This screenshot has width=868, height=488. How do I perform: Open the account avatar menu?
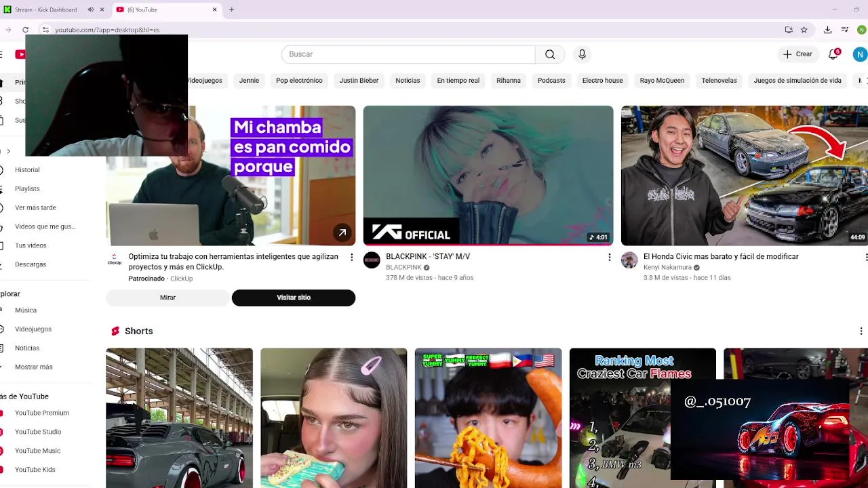(860, 54)
